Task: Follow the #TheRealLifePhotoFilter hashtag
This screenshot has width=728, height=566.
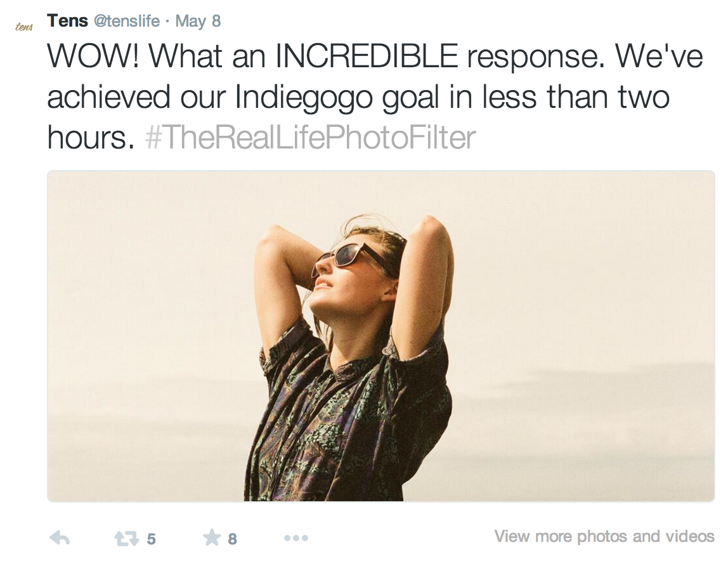Action: pyautogui.click(x=310, y=138)
